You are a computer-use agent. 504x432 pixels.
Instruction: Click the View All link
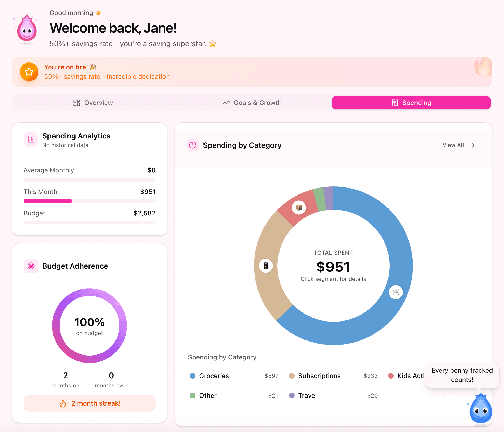pos(453,145)
